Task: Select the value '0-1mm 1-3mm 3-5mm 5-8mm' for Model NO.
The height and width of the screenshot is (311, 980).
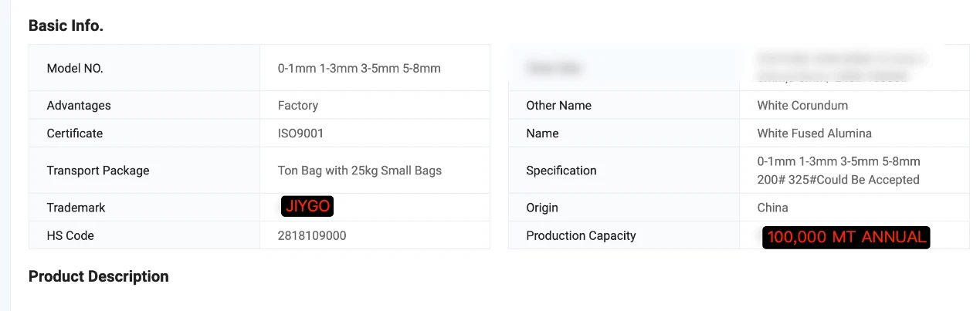Action: point(359,68)
